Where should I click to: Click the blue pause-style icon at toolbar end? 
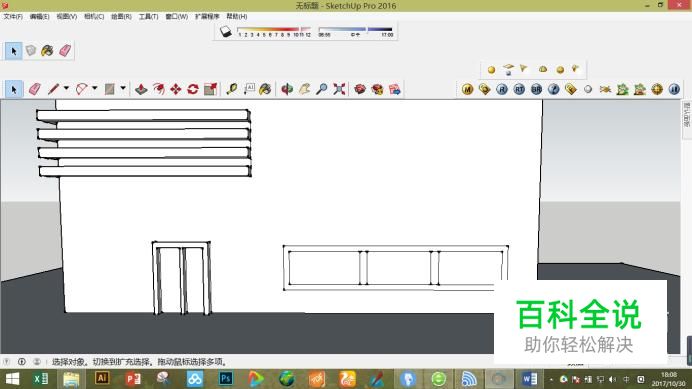point(674,89)
